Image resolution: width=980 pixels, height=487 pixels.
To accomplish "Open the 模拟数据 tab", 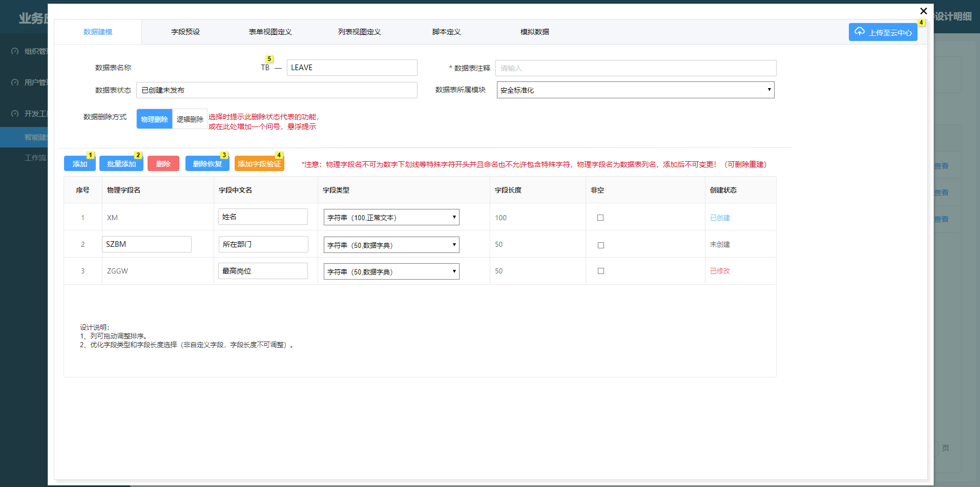I will (x=534, y=32).
